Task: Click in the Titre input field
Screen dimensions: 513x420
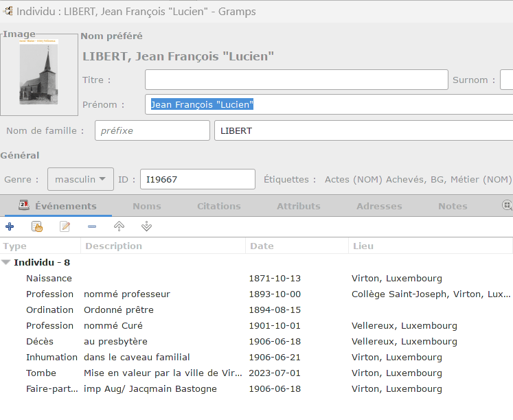Action: [x=296, y=80]
